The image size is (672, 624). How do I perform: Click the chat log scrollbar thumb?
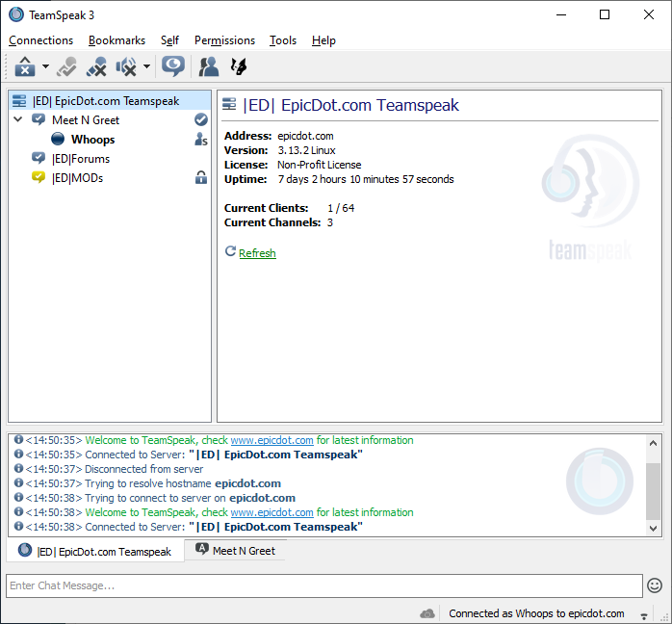[x=653, y=491]
